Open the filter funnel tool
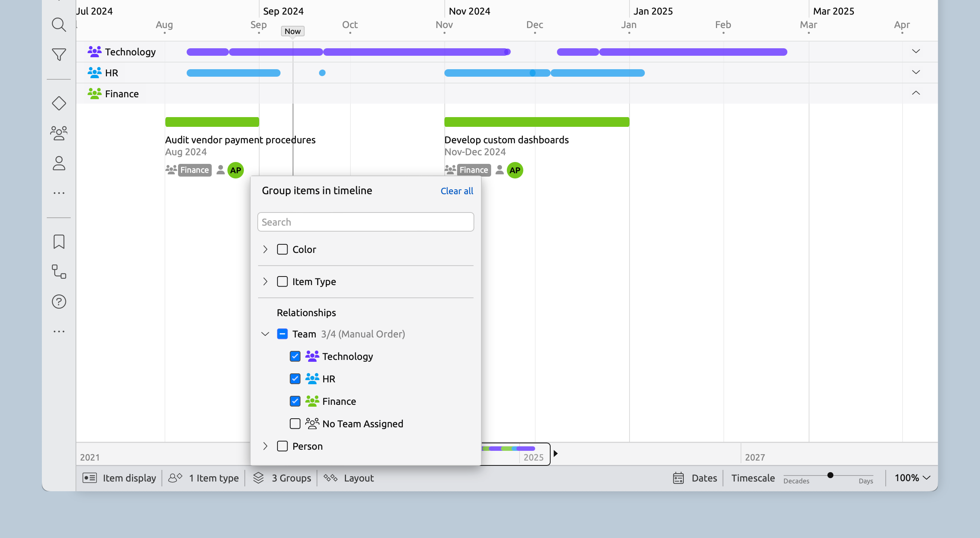Viewport: 980px width, 538px height. 59,54
